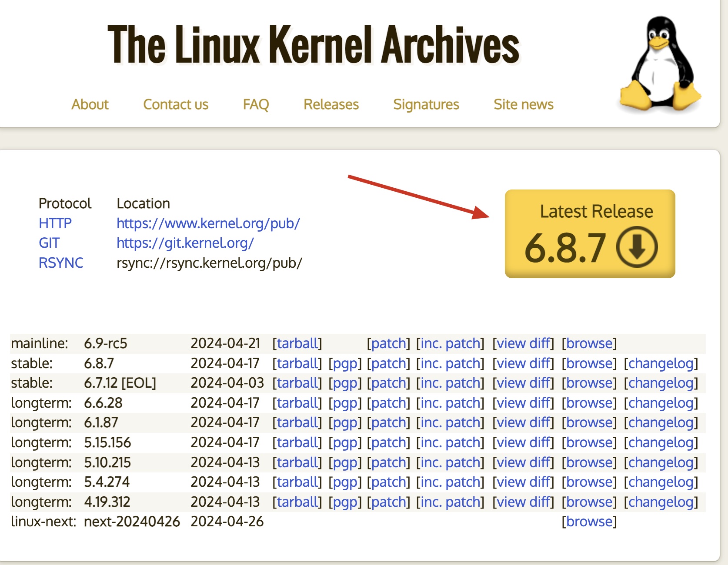Click rsync://rsync.kernel.org/pub/ text
Image resolution: width=728 pixels, height=565 pixels.
coord(209,263)
